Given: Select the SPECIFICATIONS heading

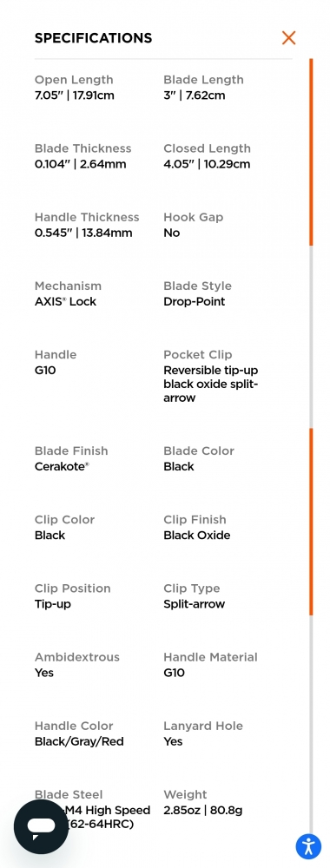Looking at the screenshot, I should (x=93, y=37).
